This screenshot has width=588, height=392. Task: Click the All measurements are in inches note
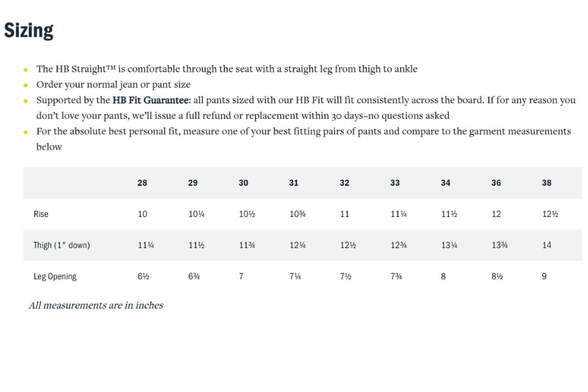(x=96, y=305)
